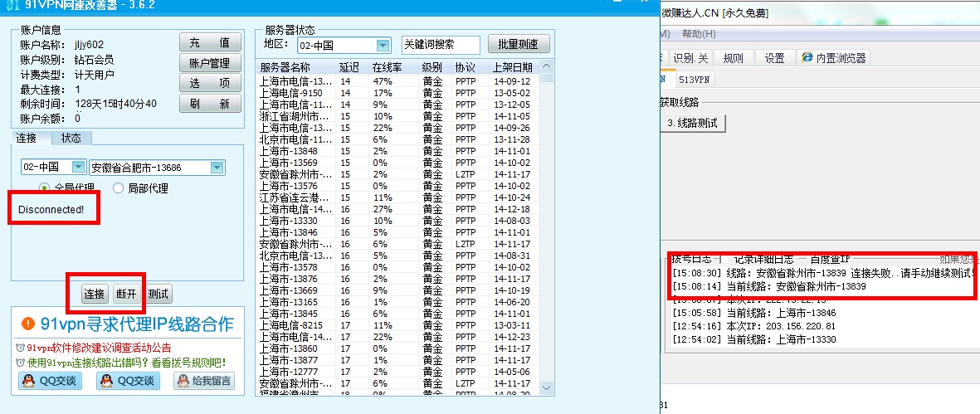This screenshot has height=414, width=980.
Task: Open the 设置 tab in right window
Action: point(774,59)
